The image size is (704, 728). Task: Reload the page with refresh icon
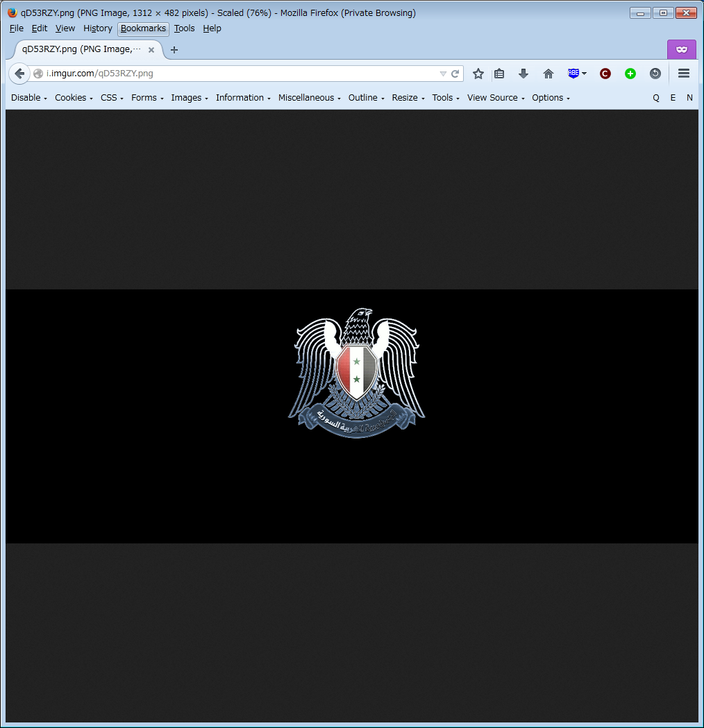pos(455,74)
